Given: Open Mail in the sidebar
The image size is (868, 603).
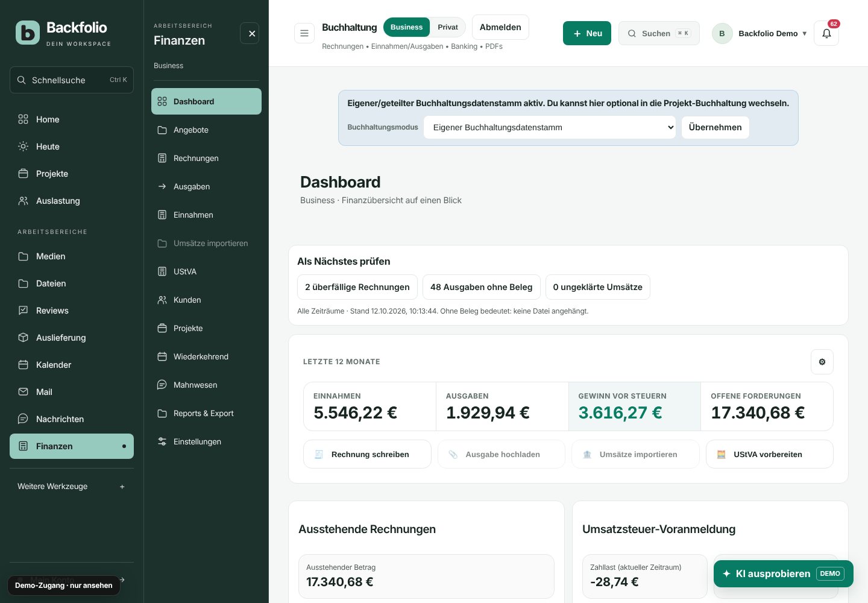Looking at the screenshot, I should [72, 392].
